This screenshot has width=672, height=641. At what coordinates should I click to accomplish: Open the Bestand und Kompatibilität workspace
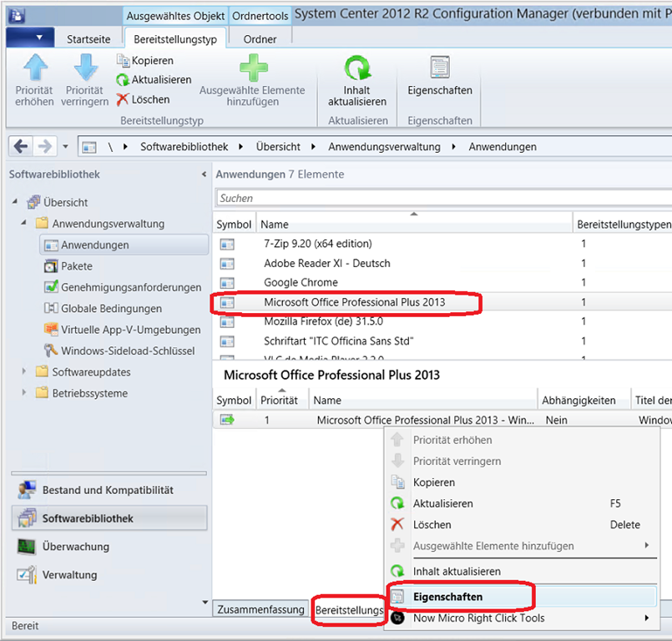[109, 490]
